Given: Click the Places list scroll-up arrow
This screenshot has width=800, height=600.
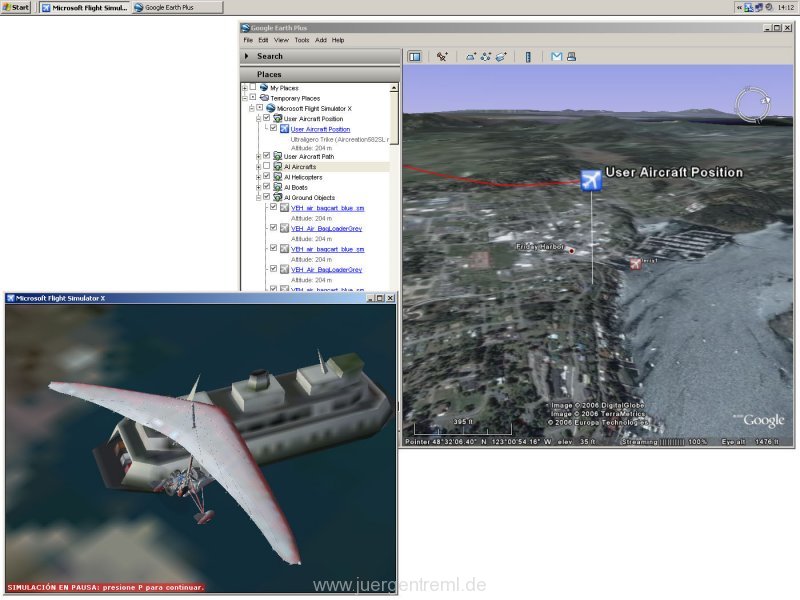Looking at the screenshot, I should click(394, 88).
